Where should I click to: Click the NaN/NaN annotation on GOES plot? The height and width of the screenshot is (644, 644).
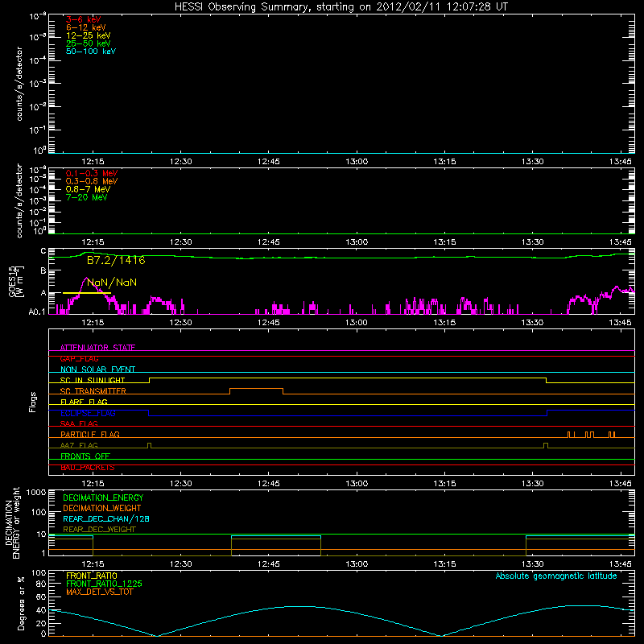pyautogui.click(x=112, y=283)
